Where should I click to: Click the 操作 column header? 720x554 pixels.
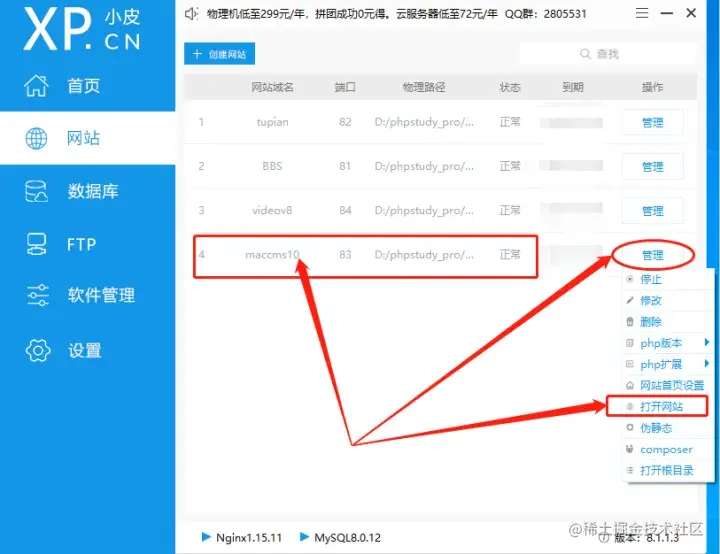[x=652, y=87]
